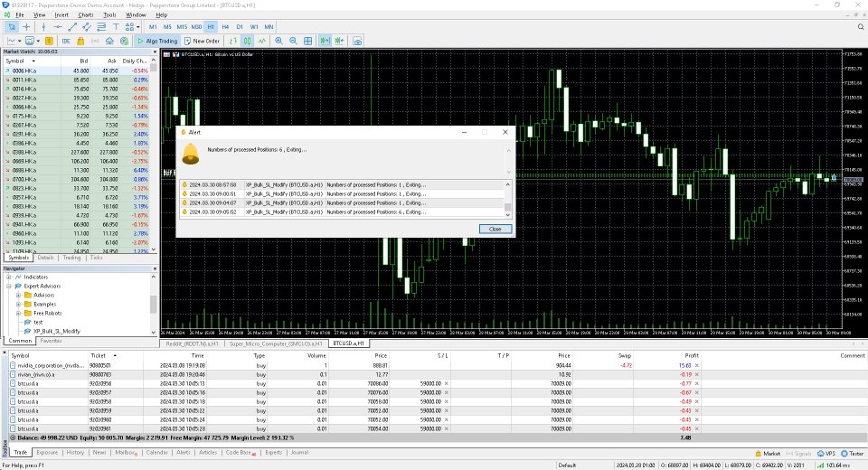Viewport: 868px width, 470px height.
Task: Tile chart windows with grid icon
Action: click(x=307, y=41)
